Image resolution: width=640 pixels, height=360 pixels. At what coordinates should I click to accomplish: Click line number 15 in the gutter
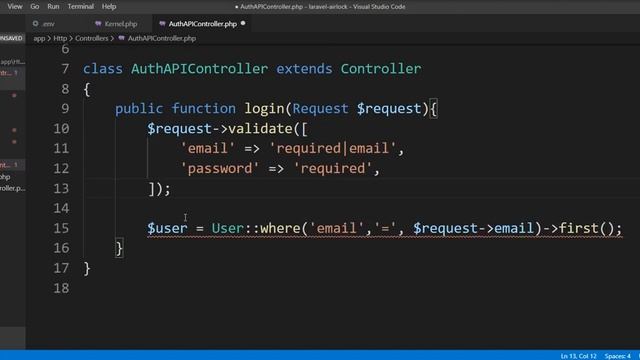pos(61,228)
